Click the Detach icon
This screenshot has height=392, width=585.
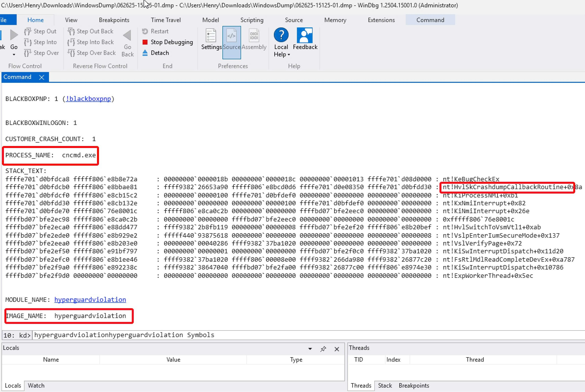pos(145,53)
